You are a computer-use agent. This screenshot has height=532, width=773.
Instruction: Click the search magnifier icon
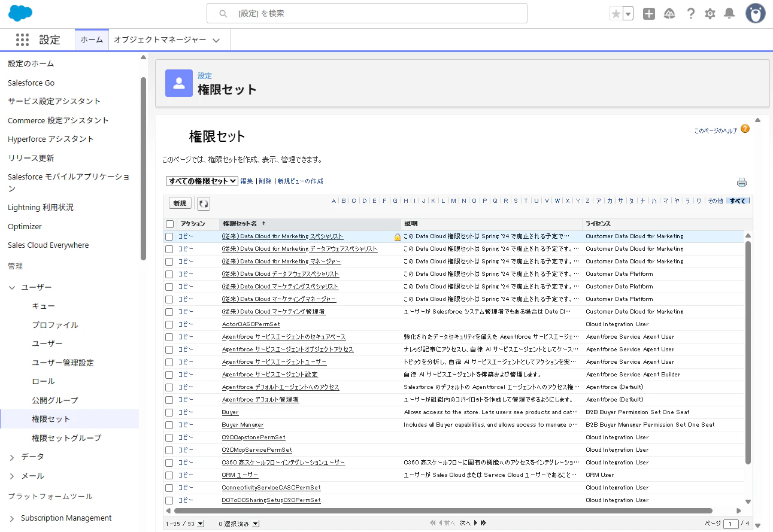click(223, 13)
